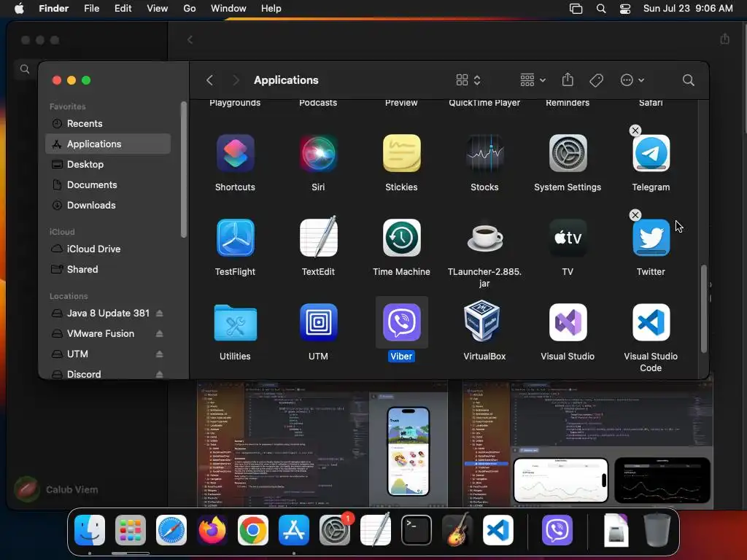Open Terminal from the Dock

(x=417, y=529)
